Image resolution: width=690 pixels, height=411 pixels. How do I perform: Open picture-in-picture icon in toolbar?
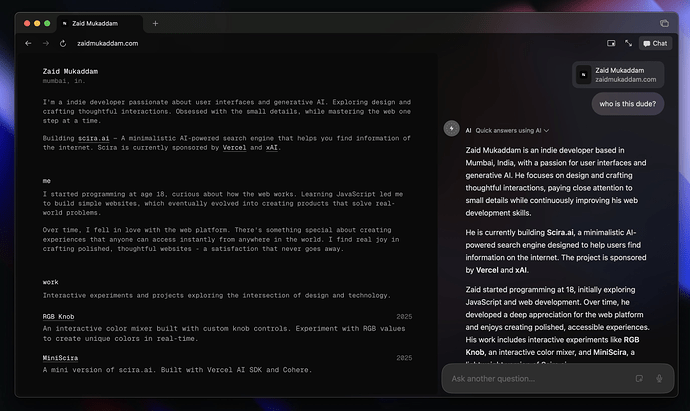tap(611, 43)
